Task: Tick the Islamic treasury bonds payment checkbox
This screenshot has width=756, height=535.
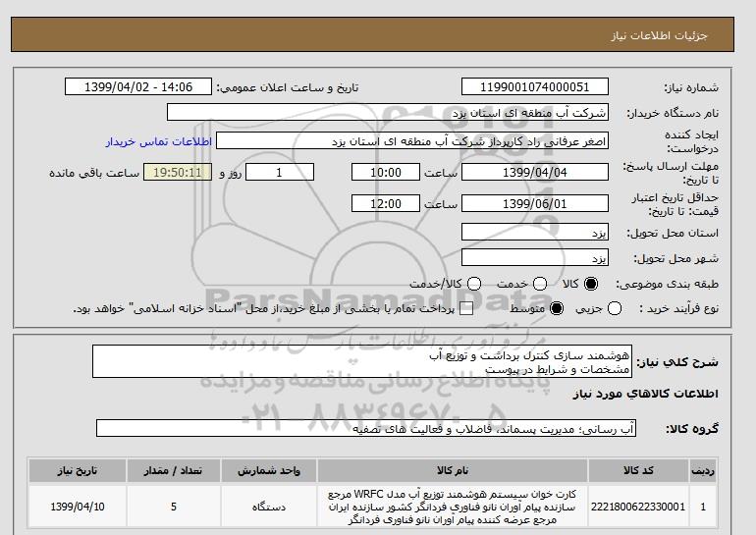Action: click(x=466, y=309)
